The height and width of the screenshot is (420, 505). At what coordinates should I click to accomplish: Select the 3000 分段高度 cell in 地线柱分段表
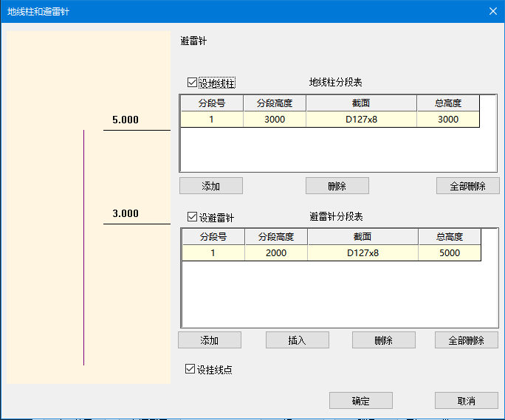coord(275,120)
